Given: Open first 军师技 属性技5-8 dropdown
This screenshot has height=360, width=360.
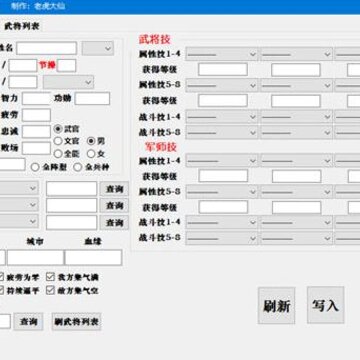Looking at the screenshot, I should pyautogui.click(x=222, y=192).
